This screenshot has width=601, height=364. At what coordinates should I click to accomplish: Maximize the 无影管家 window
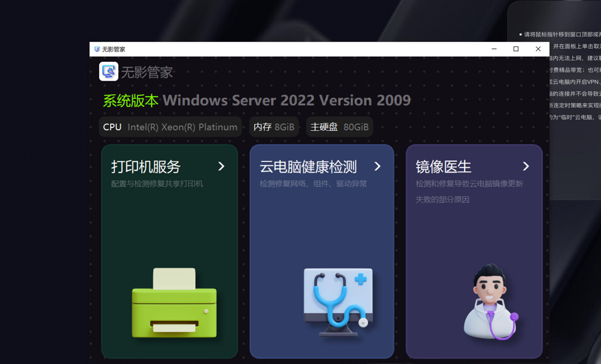coord(516,49)
